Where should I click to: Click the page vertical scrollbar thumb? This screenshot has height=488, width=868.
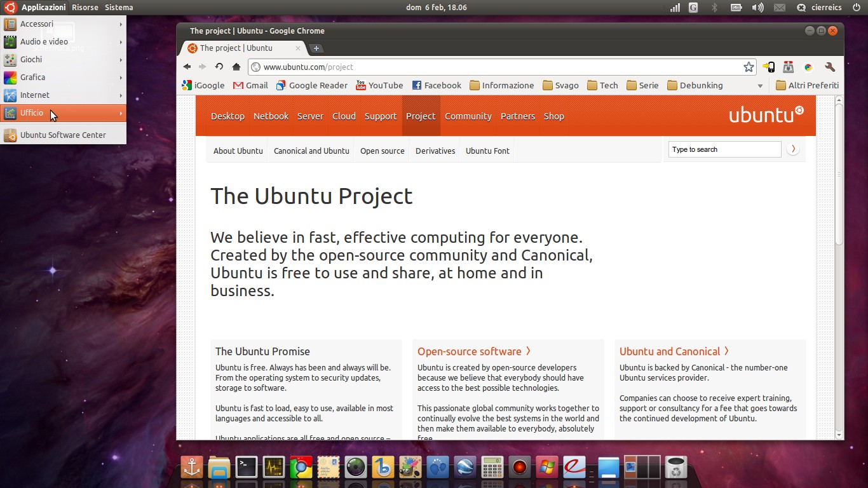(839, 175)
